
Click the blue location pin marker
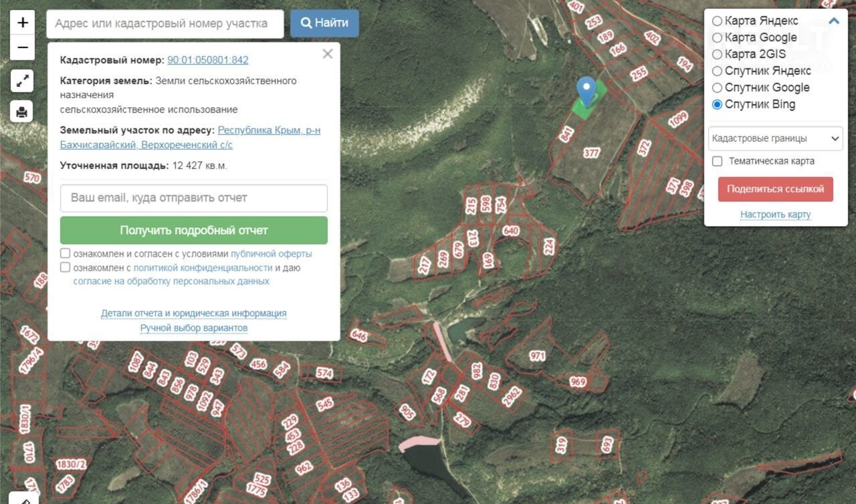click(x=586, y=91)
